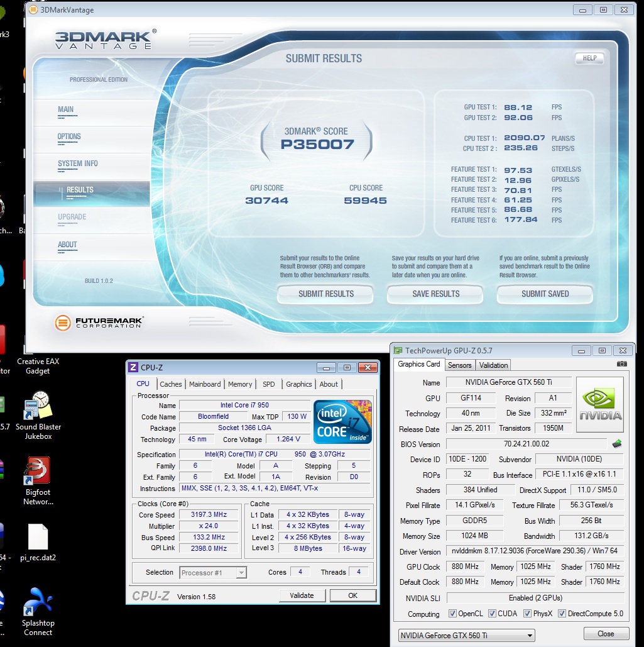Click the 3DMarkVantage title bar orange icon

pyautogui.click(x=33, y=9)
